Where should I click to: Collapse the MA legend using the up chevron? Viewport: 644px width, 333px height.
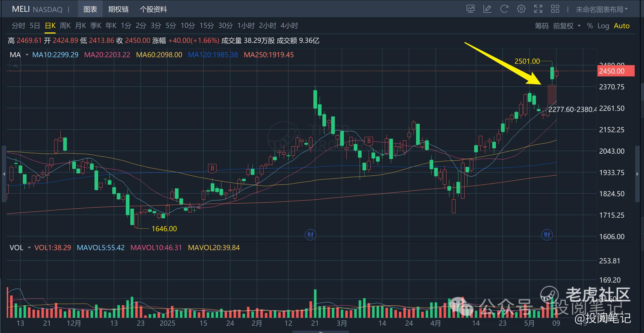click(15, 66)
